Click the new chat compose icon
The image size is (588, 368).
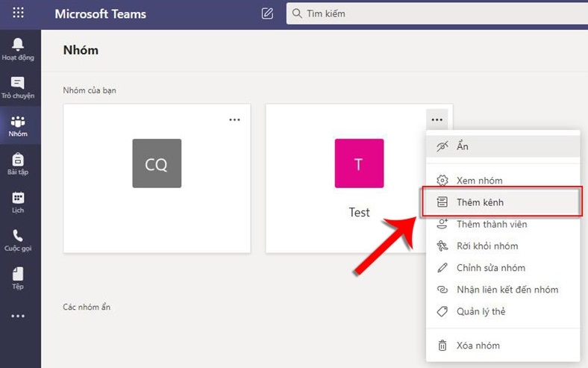[267, 13]
